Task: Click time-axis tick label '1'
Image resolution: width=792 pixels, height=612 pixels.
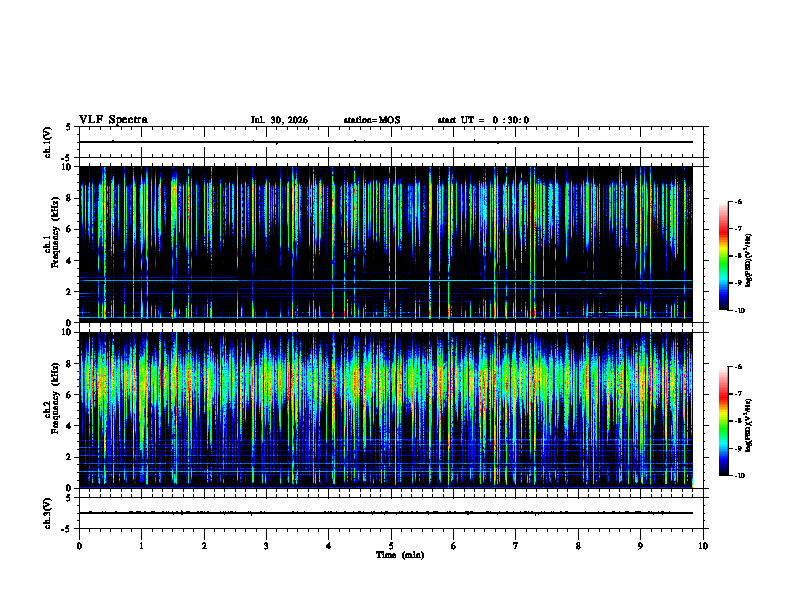Action: click(141, 546)
